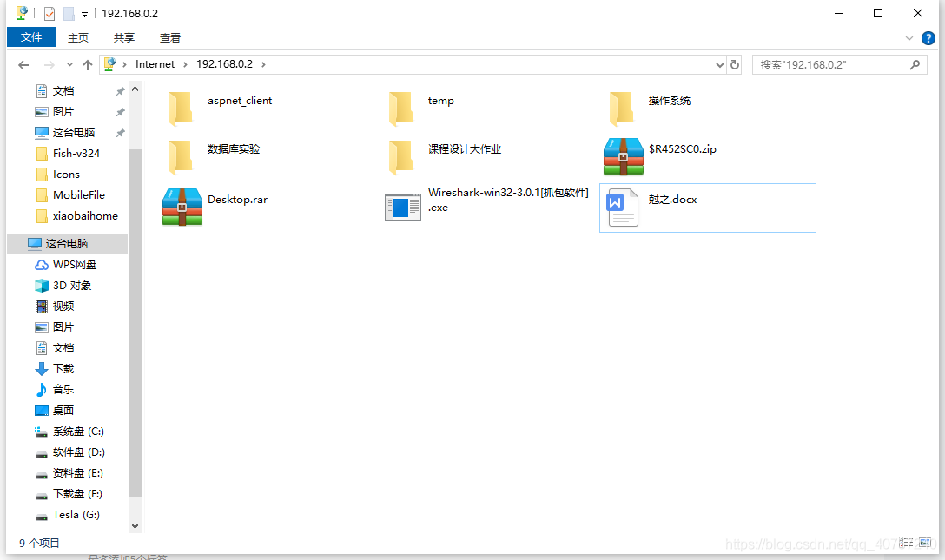This screenshot has height=560, width=945.
Task: Open the 共享 ribbon tab
Action: pyautogui.click(x=123, y=38)
